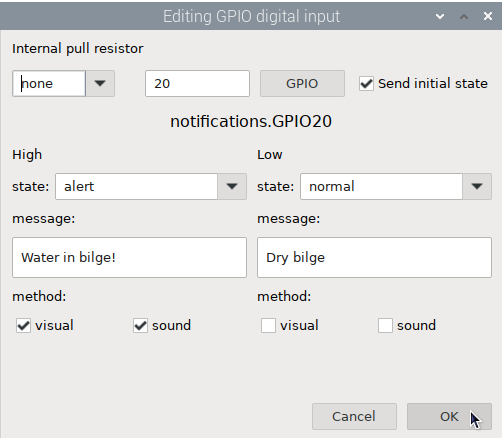
Task: Click the Editing GPIO digital input title
Action: pos(251,16)
